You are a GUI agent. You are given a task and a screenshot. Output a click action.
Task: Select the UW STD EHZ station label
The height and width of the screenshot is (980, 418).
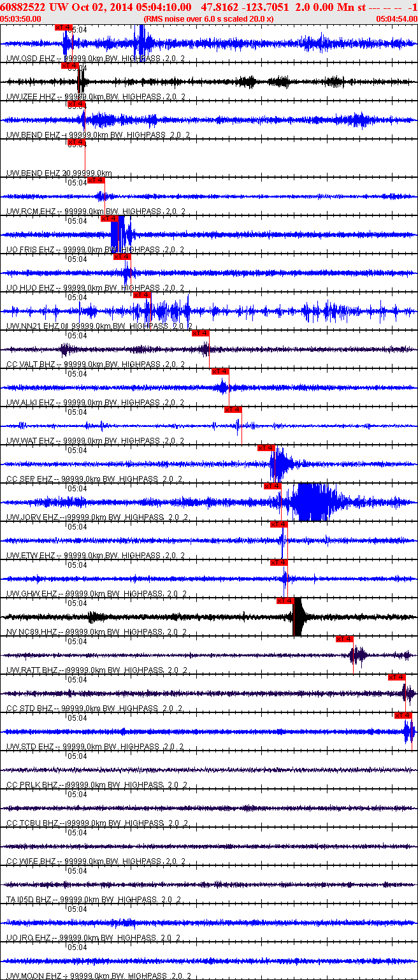(x=95, y=747)
